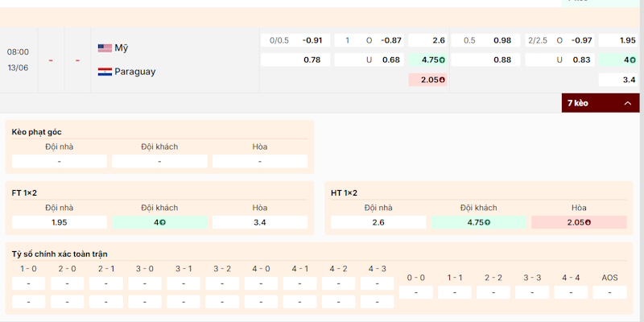Click the Kèo phạt góc heading

[36, 132]
